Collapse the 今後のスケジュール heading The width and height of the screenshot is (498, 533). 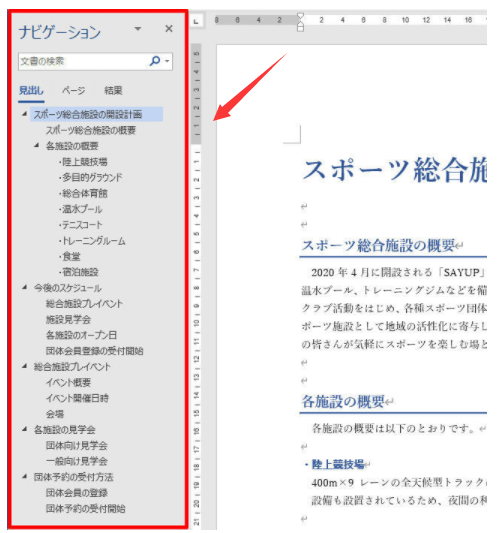coord(24,288)
